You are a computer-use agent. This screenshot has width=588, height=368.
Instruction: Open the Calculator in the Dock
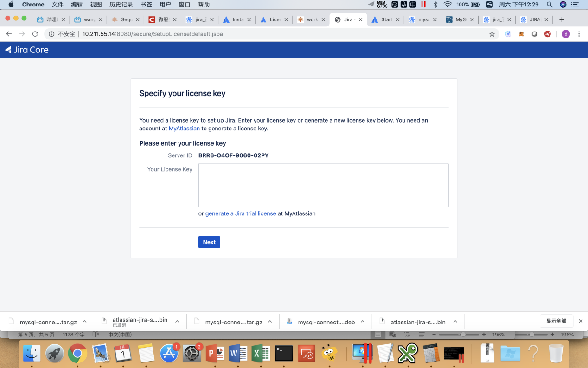(x=431, y=354)
